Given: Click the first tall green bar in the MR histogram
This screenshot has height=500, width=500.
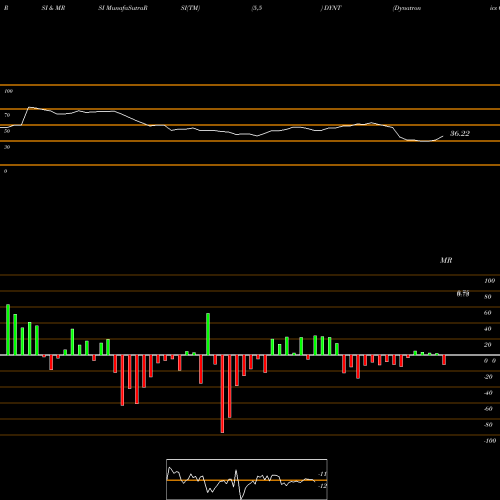Looking at the screenshot, I should click(8, 330).
